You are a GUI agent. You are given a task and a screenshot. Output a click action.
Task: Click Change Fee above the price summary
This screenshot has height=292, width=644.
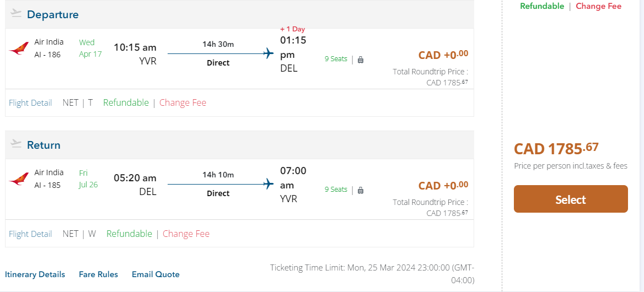click(x=598, y=7)
